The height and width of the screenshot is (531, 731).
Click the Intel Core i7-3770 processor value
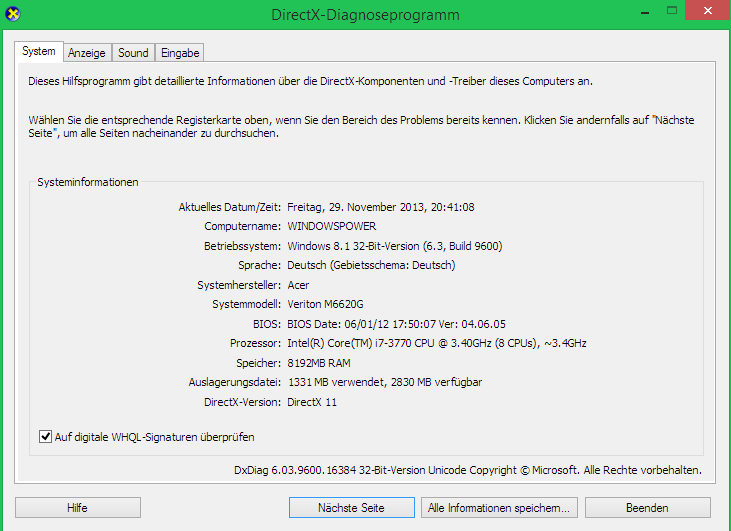pyautogui.click(x=437, y=344)
